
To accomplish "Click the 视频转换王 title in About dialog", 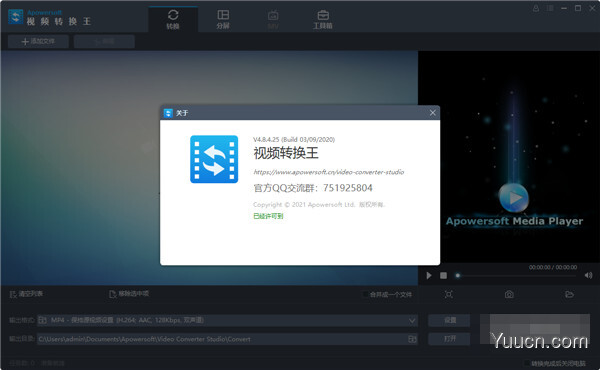I will coord(286,153).
